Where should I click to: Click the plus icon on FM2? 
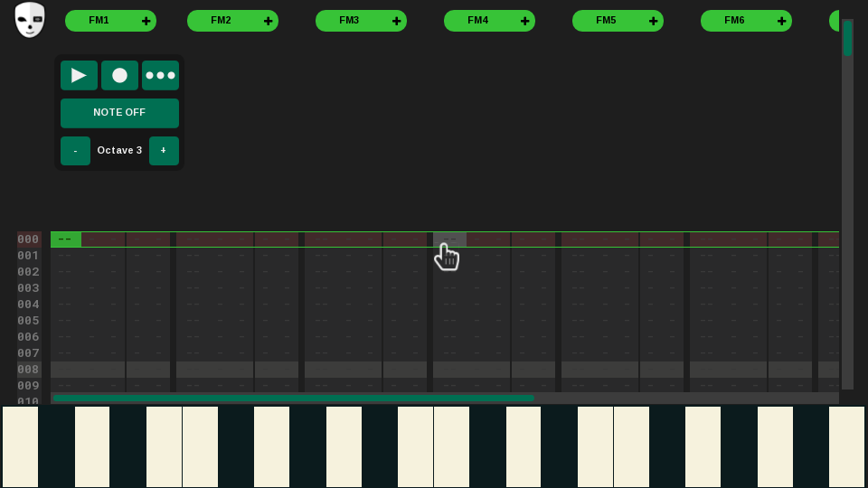[268, 21]
